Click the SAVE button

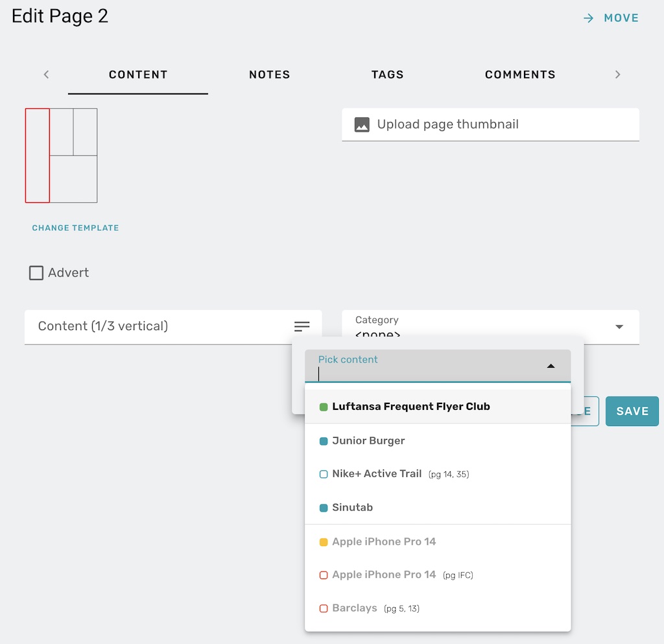(x=632, y=411)
